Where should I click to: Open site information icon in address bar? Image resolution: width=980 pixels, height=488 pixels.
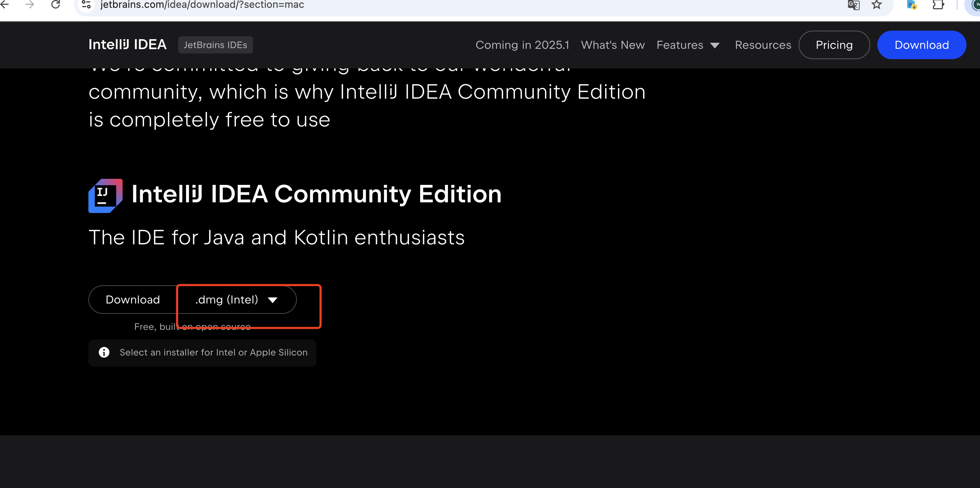coord(86,5)
